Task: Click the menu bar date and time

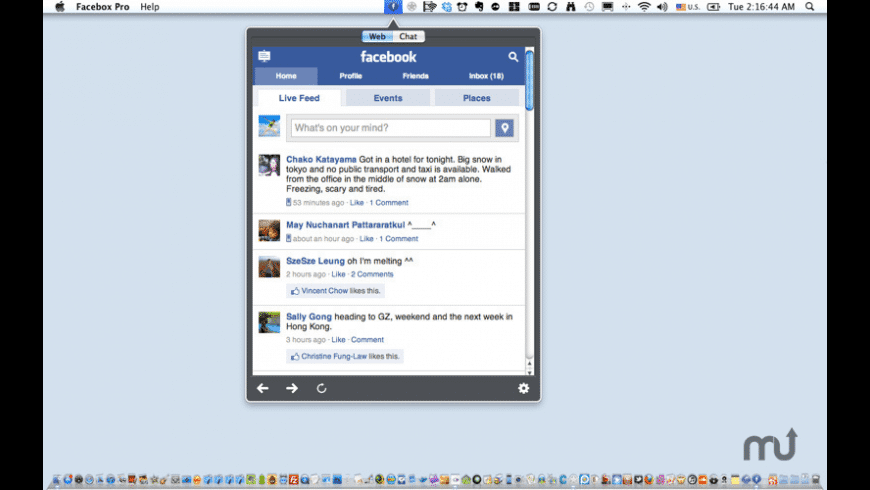Action: pyautogui.click(x=761, y=7)
